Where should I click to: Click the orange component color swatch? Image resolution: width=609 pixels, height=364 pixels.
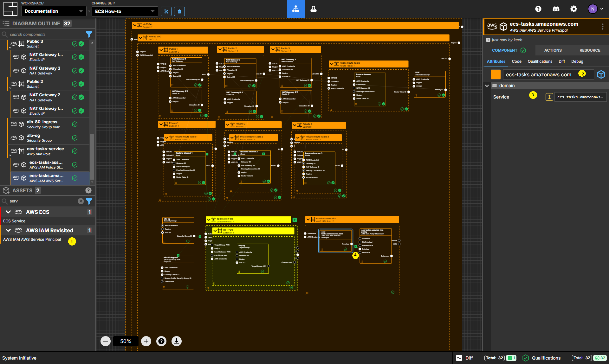496,74
